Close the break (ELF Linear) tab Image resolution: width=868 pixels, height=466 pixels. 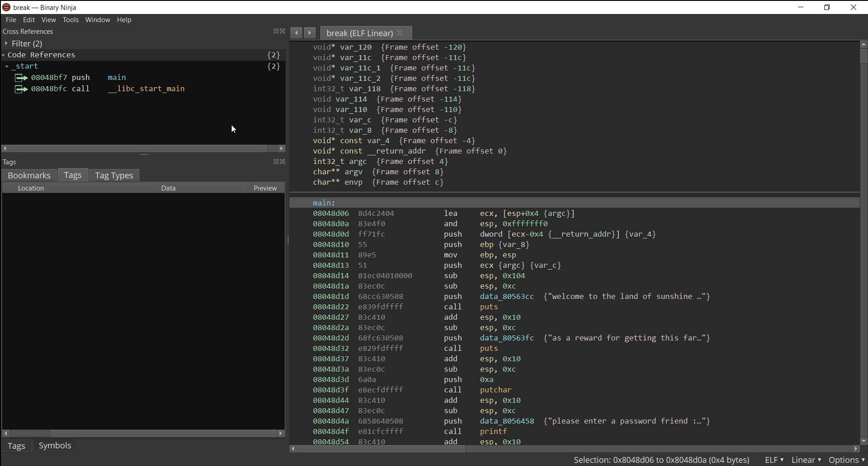click(x=400, y=33)
